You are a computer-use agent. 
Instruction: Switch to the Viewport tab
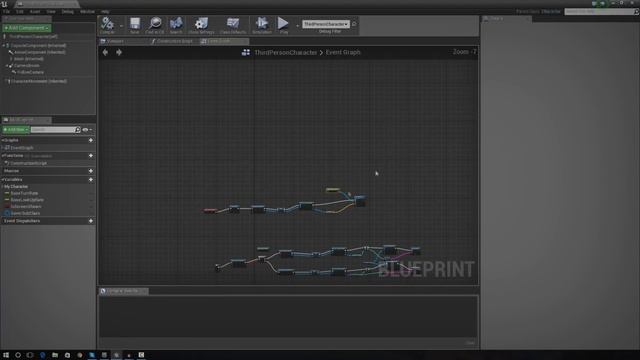click(122, 41)
